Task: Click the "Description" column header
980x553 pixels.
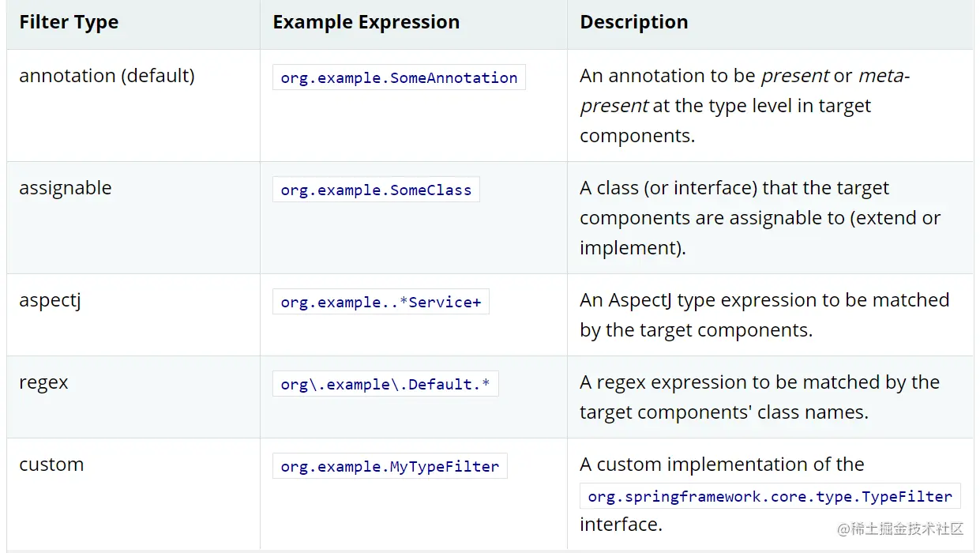Action: pyautogui.click(x=633, y=22)
